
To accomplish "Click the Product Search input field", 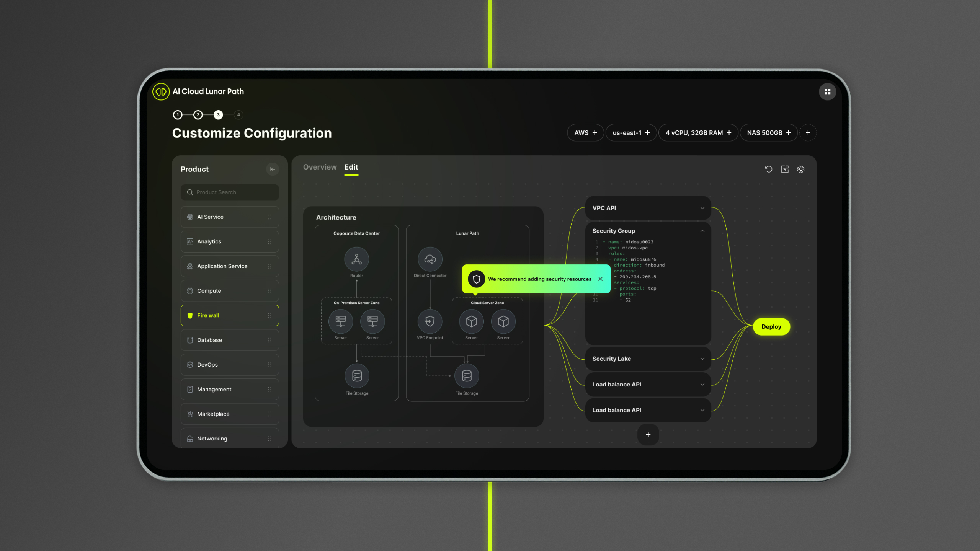I will click(230, 192).
